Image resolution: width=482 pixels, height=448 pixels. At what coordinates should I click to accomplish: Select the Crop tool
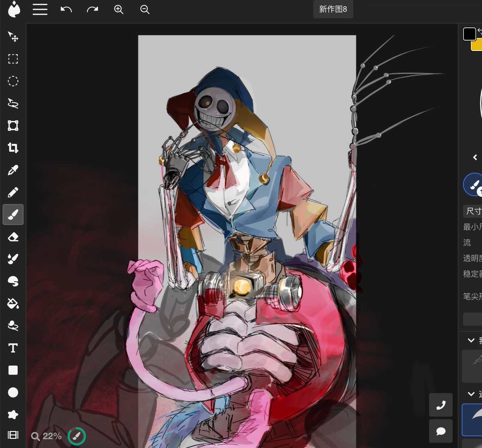tap(13, 148)
